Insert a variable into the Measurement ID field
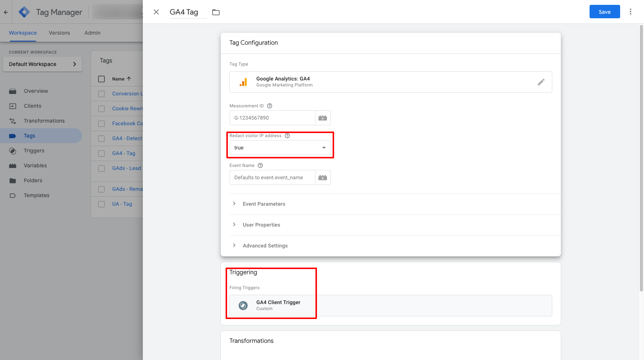644x360 pixels. pos(323,118)
